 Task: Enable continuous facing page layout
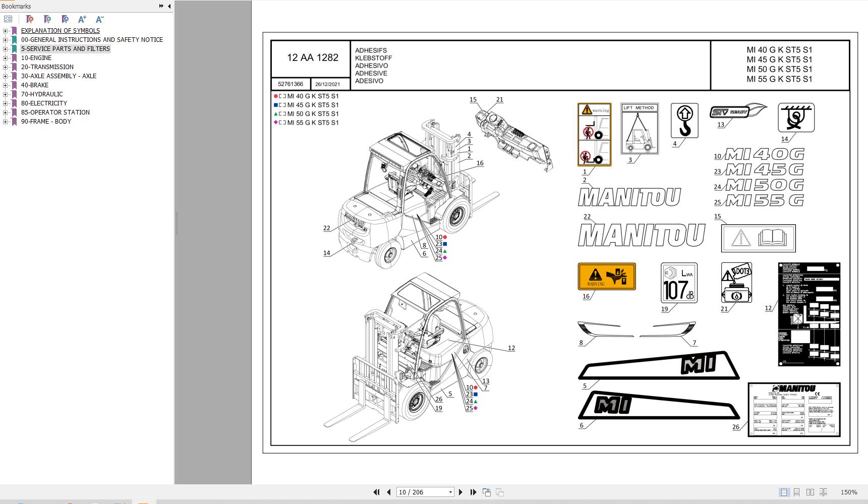(824, 491)
